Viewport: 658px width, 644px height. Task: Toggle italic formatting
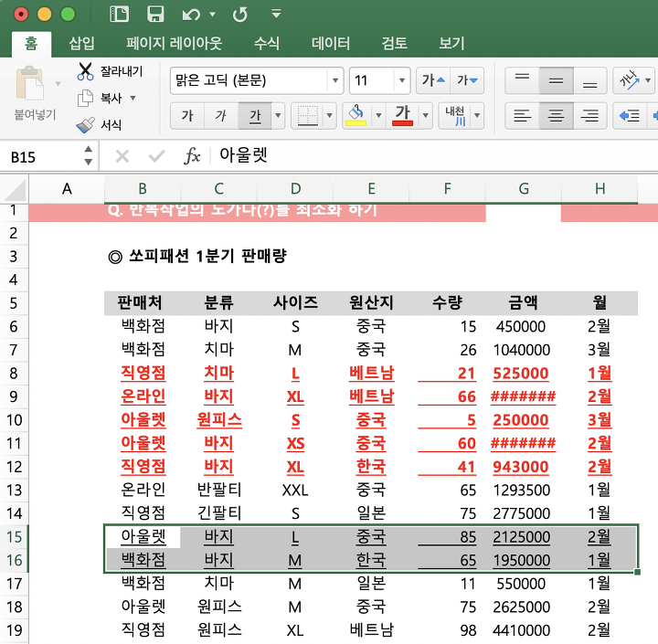click(221, 115)
